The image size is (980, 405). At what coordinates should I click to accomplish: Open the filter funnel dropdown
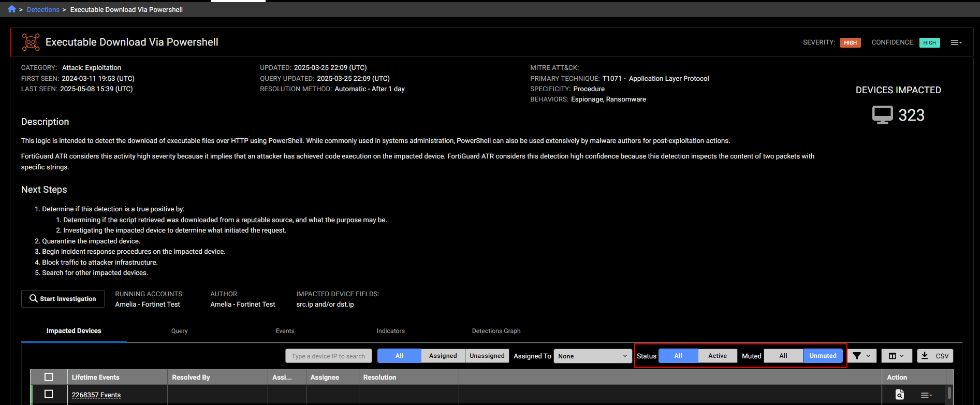pyautogui.click(x=862, y=356)
